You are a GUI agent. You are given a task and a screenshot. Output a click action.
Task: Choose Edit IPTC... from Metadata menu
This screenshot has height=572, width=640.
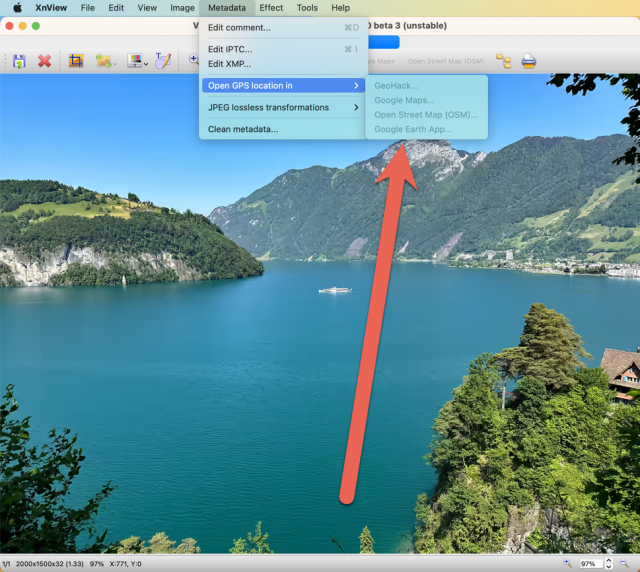[282, 49]
